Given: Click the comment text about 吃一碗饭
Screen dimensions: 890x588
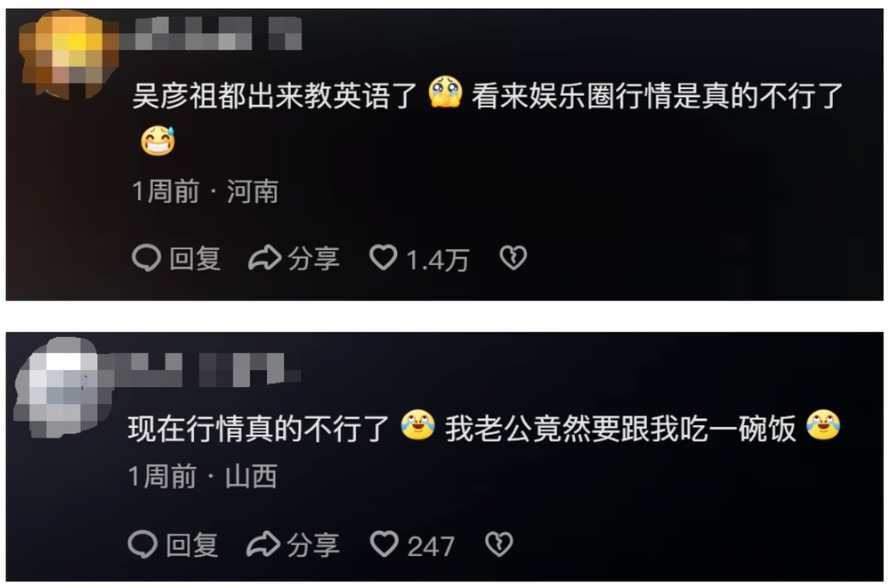Looking at the screenshot, I should pyautogui.click(x=484, y=427).
